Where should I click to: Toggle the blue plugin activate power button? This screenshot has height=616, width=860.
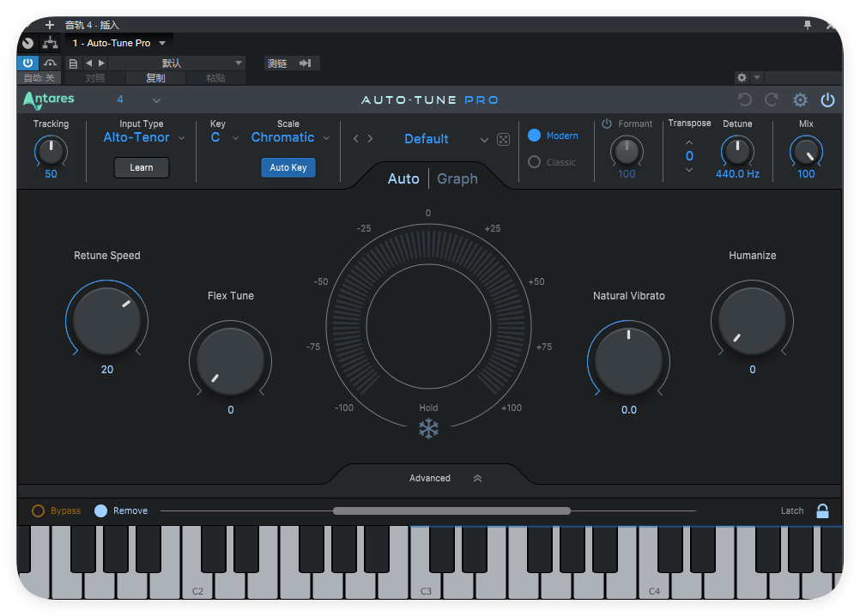(x=28, y=63)
